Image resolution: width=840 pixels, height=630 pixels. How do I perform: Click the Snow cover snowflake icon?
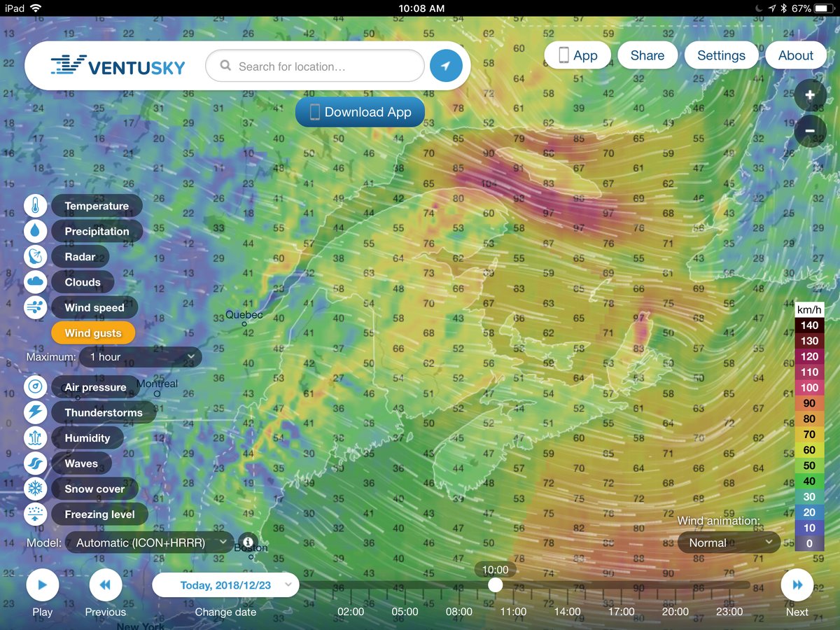click(36, 489)
